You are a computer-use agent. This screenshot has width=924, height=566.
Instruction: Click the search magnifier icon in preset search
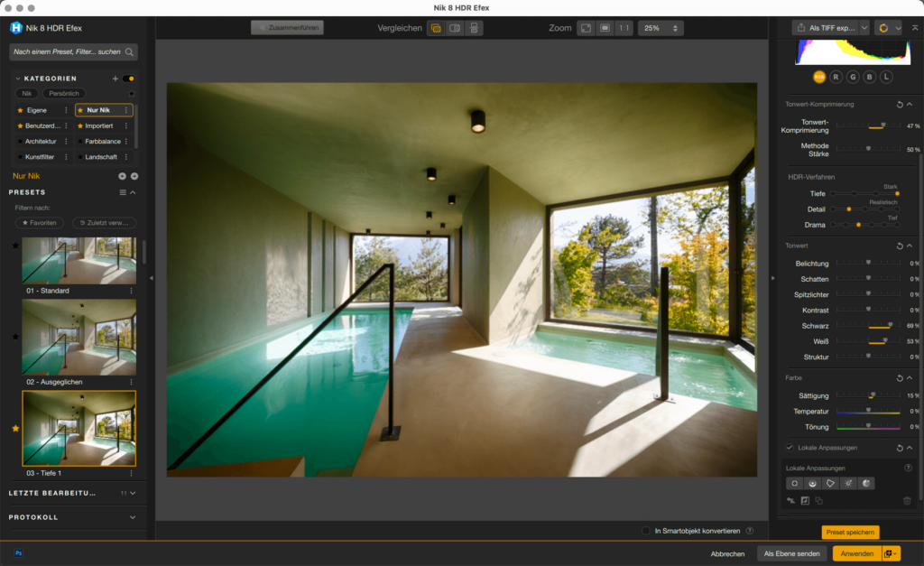129,51
